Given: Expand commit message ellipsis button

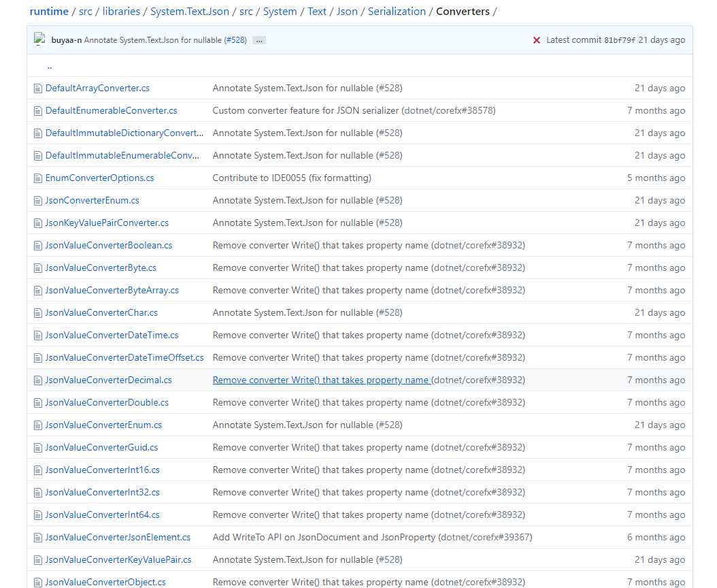Looking at the screenshot, I should 259,40.
